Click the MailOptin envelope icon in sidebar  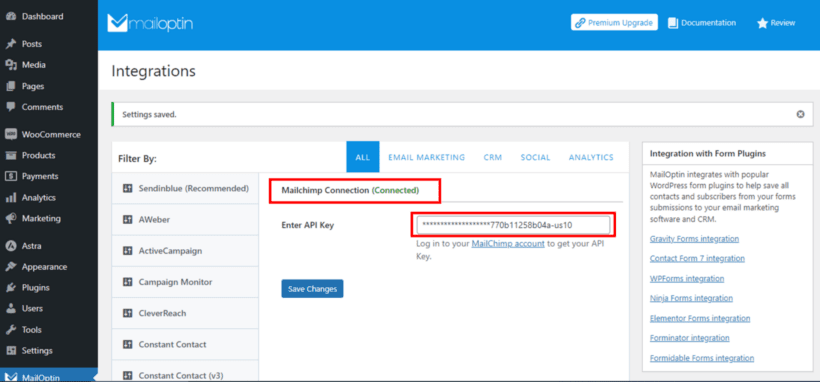pos(11,378)
